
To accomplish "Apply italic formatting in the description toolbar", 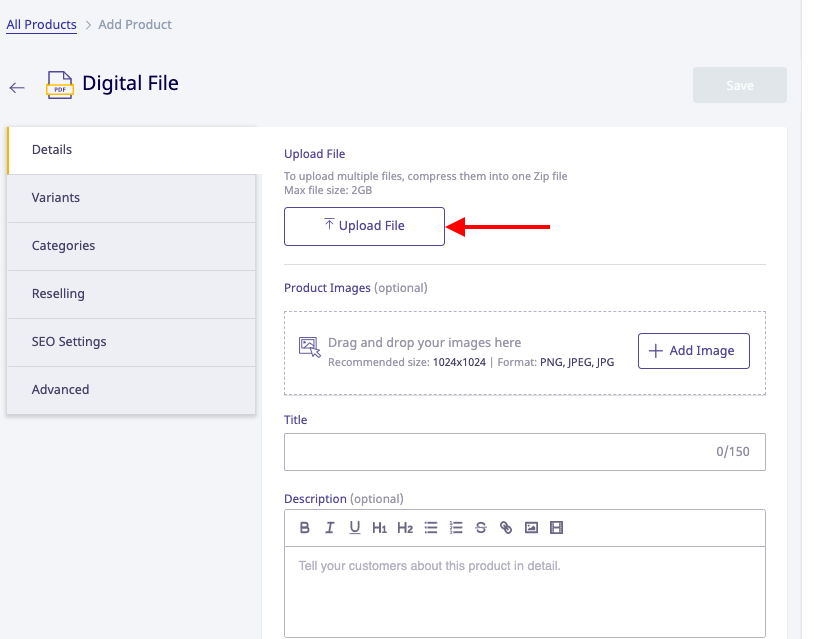I will (330, 527).
